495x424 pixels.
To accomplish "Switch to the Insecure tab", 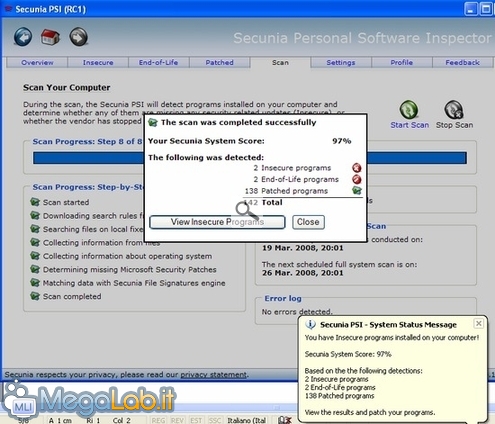I will pos(98,62).
